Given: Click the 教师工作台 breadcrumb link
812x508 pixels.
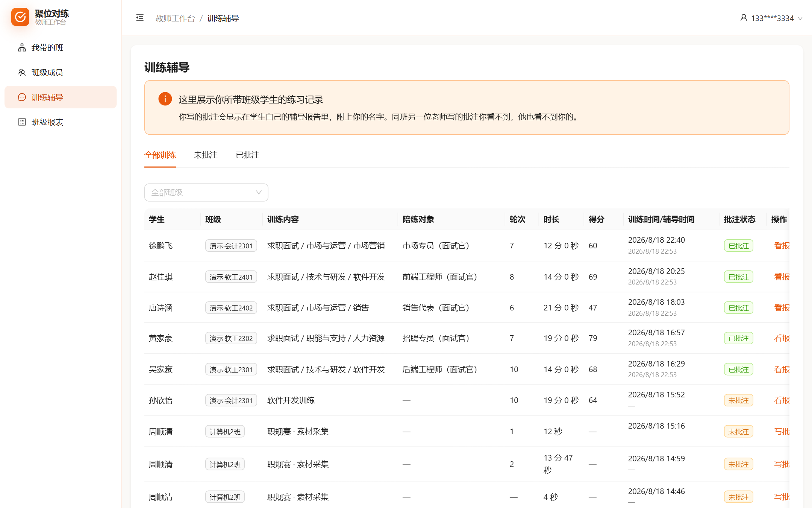Looking at the screenshot, I should pyautogui.click(x=175, y=18).
